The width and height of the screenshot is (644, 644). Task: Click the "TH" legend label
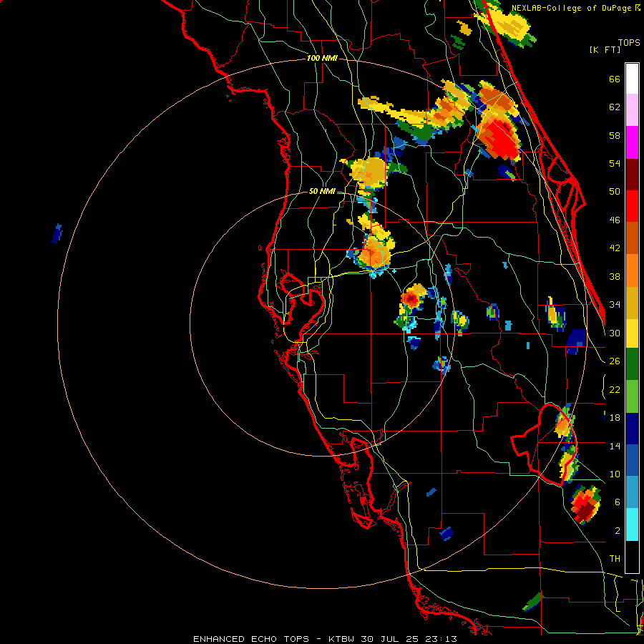[615, 559]
